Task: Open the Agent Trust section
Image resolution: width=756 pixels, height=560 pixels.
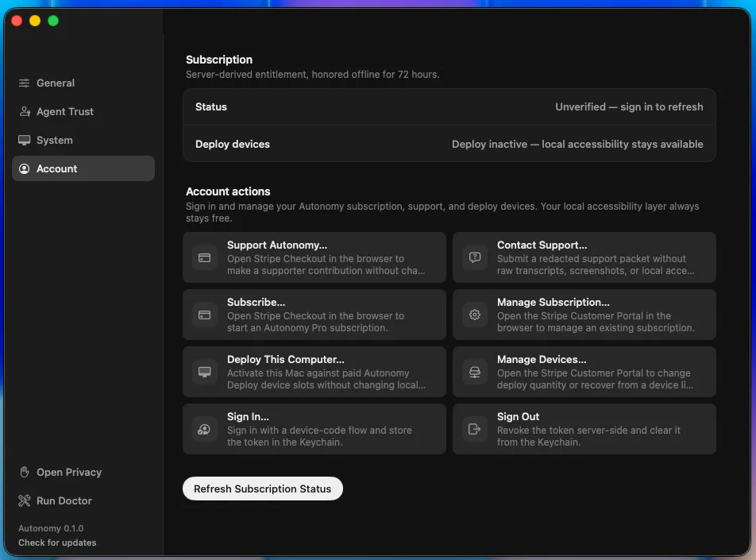Action: click(x=83, y=111)
